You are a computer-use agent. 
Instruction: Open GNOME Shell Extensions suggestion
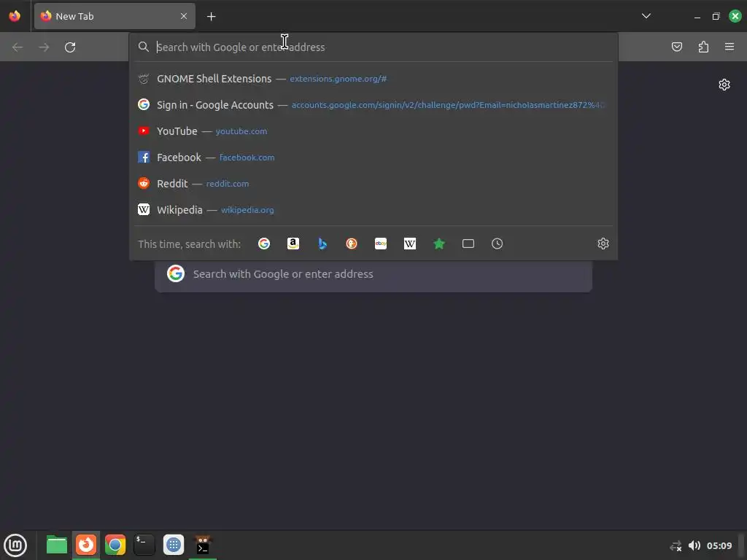tap(374, 79)
